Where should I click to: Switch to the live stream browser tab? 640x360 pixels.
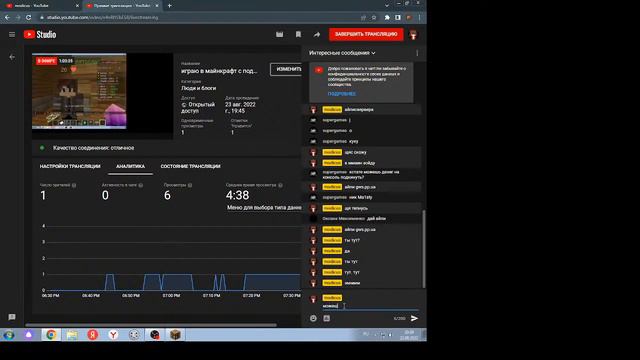(x=121, y=6)
